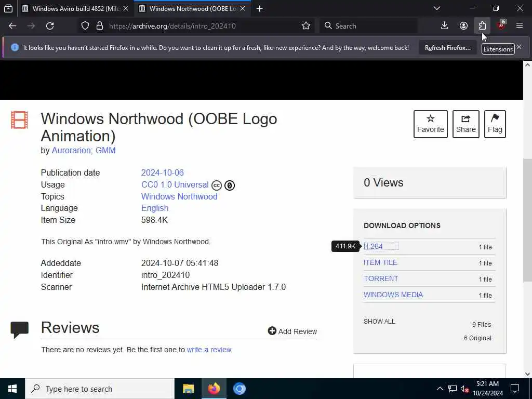
Task: Go back to the previous page
Action: point(12,26)
